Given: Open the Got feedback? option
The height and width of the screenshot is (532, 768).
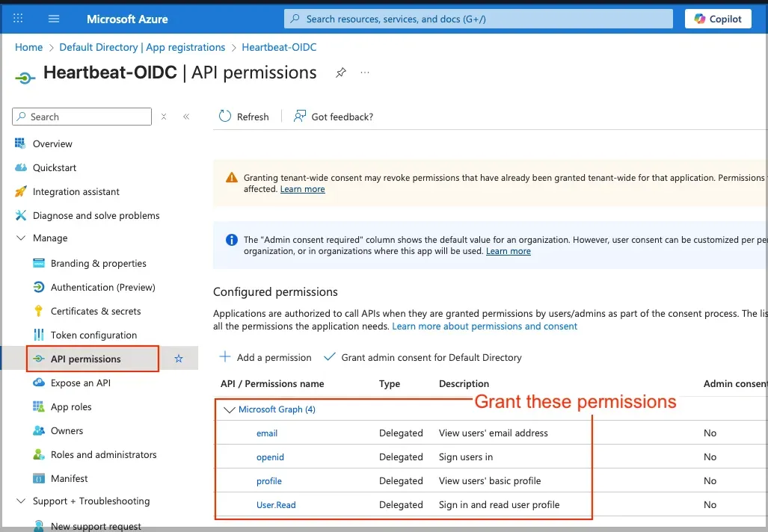Looking at the screenshot, I should (x=334, y=117).
